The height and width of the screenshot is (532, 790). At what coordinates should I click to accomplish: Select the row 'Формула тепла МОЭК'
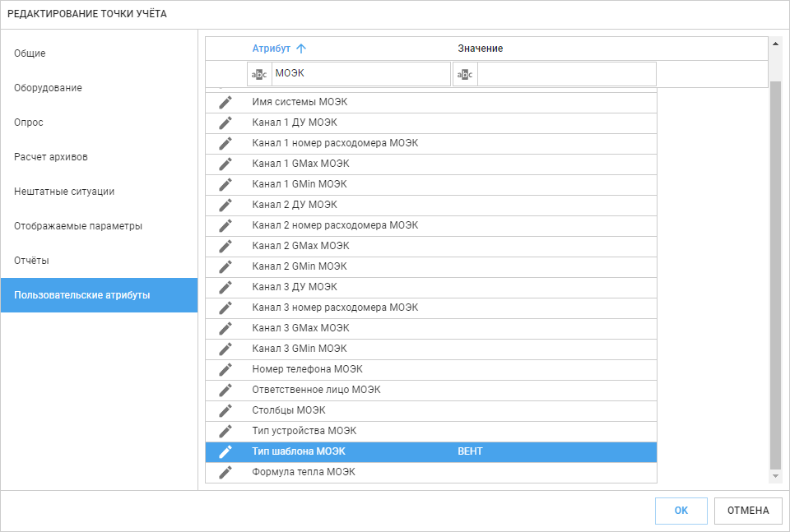pos(431,472)
